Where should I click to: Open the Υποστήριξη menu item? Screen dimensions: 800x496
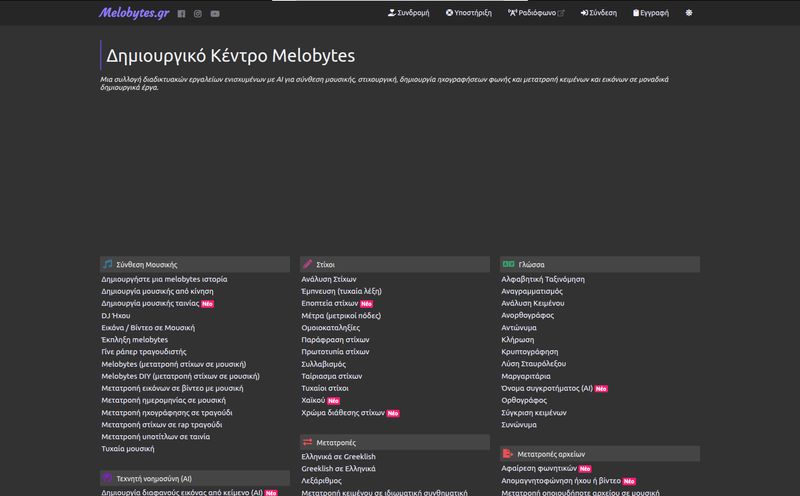[x=468, y=13]
